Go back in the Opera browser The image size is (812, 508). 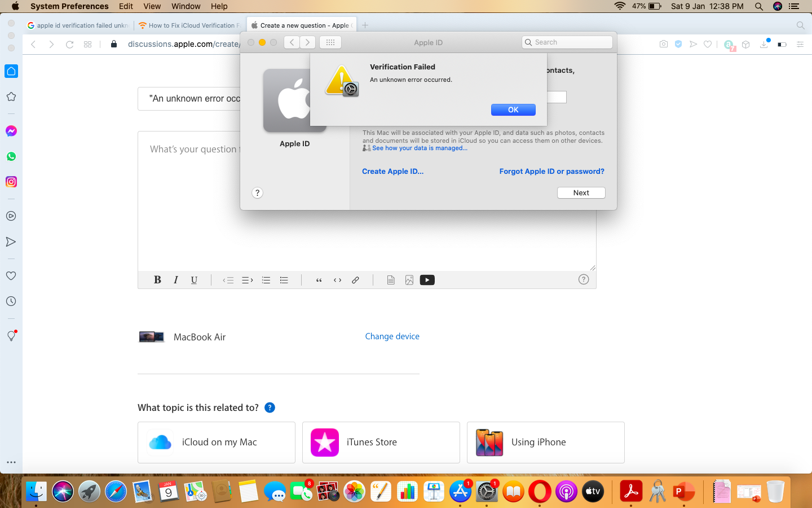click(x=33, y=44)
